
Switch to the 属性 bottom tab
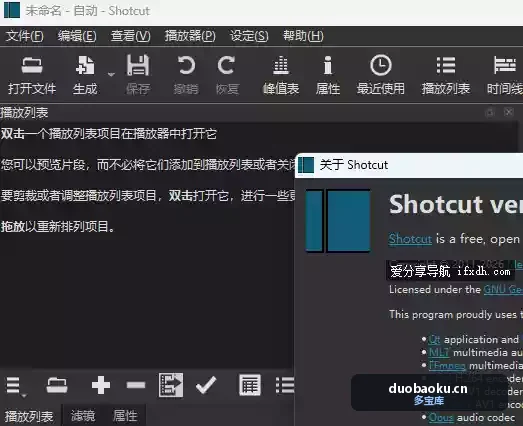point(125,416)
